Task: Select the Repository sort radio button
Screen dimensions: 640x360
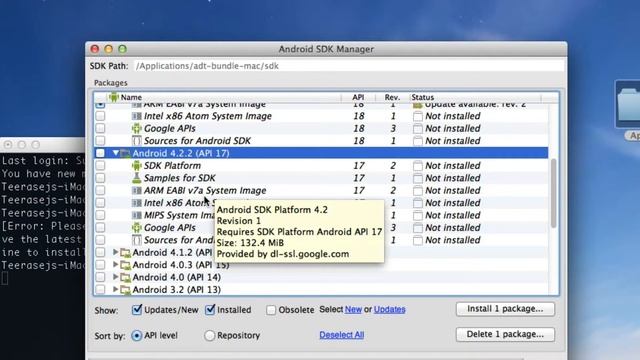Action: 209,336
